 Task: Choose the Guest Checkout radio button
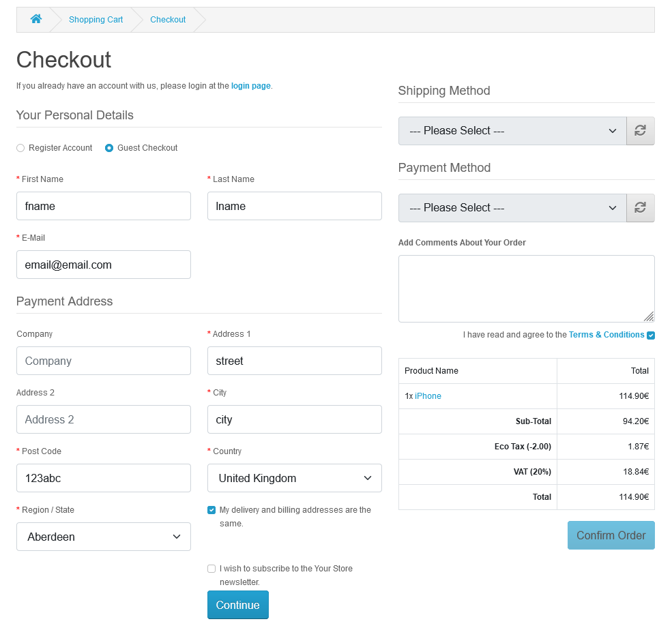(109, 148)
